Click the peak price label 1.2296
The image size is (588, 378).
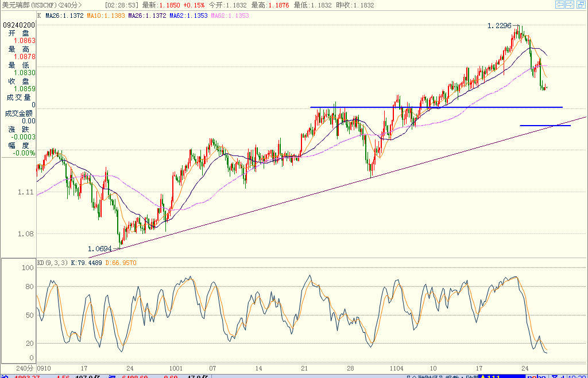click(499, 26)
